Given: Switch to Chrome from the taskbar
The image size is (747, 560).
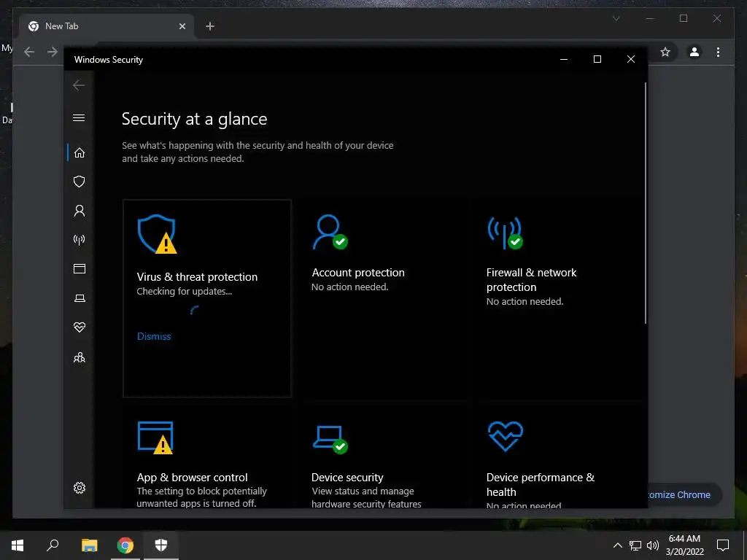Looking at the screenshot, I should (125, 545).
